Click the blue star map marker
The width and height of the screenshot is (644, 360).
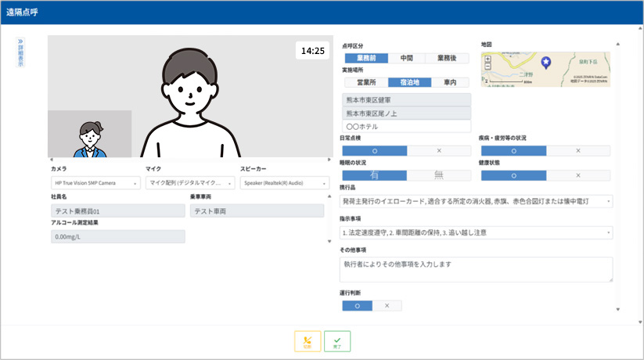click(x=545, y=63)
